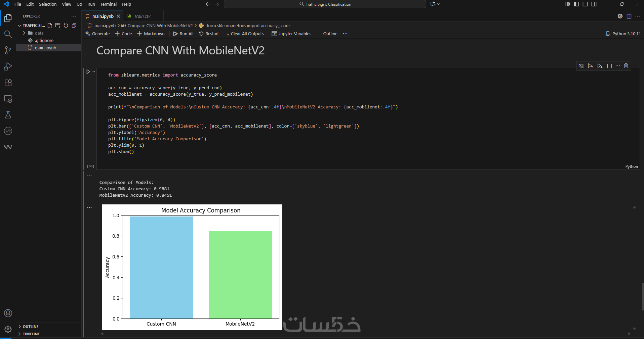Go back using the navigation arrow
This screenshot has width=644, height=339.
pyautogui.click(x=208, y=4)
